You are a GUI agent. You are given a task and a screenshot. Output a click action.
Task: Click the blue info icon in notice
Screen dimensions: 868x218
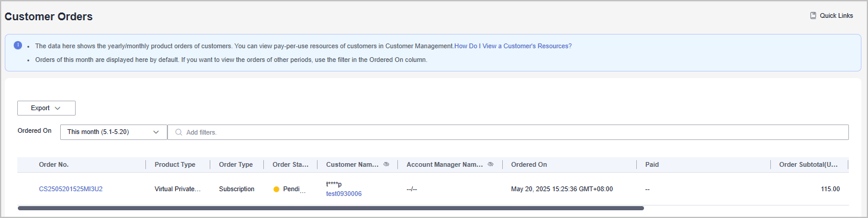[x=18, y=45]
